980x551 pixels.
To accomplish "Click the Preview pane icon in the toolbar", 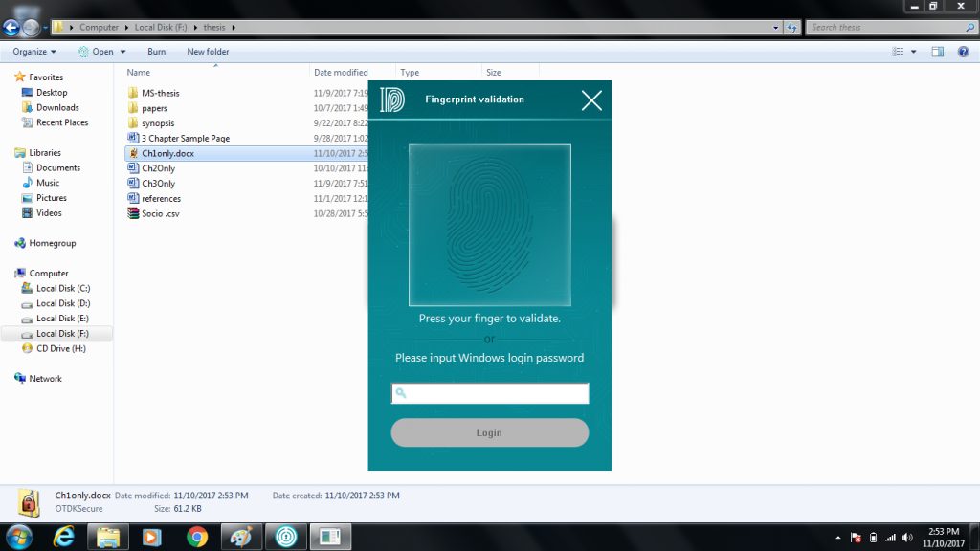I will click(x=937, y=51).
